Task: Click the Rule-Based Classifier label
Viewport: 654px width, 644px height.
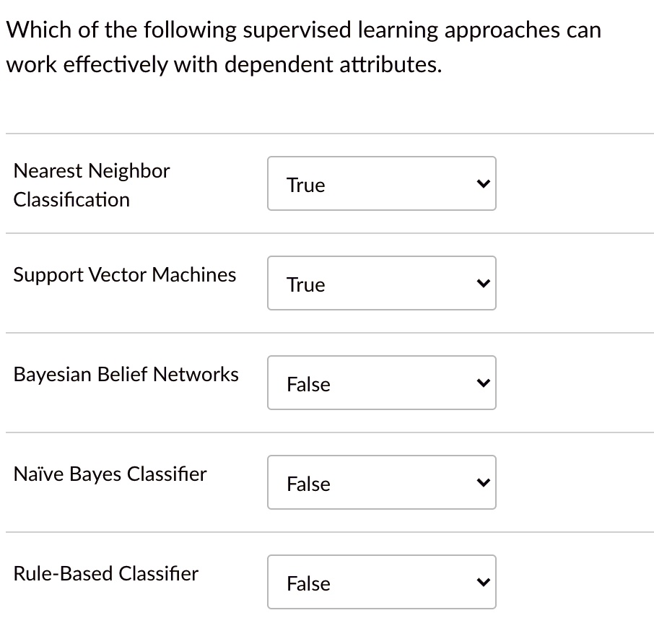Action: coord(105,574)
